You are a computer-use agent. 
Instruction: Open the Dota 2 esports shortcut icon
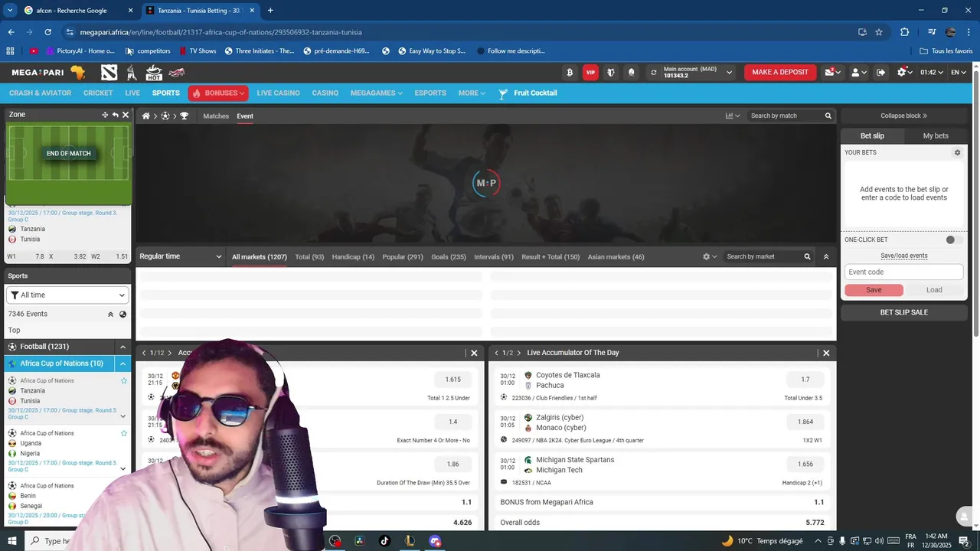[x=109, y=73]
